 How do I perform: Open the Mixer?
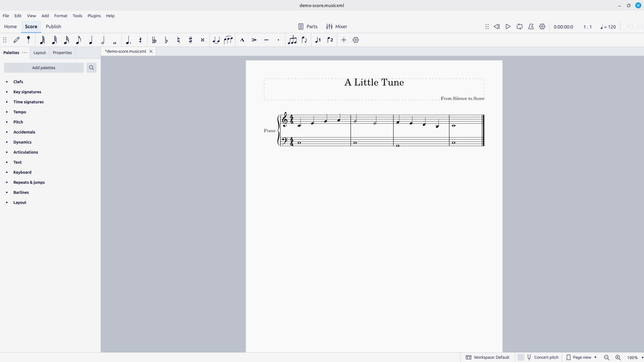click(337, 26)
